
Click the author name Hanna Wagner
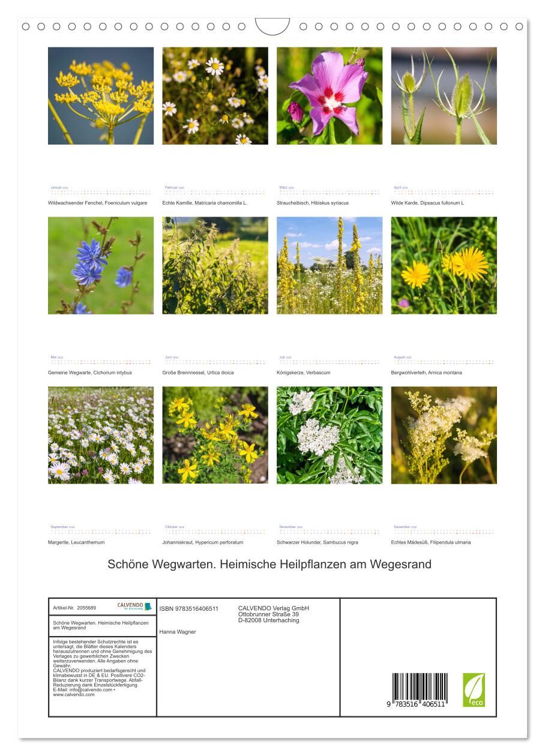click(178, 632)
